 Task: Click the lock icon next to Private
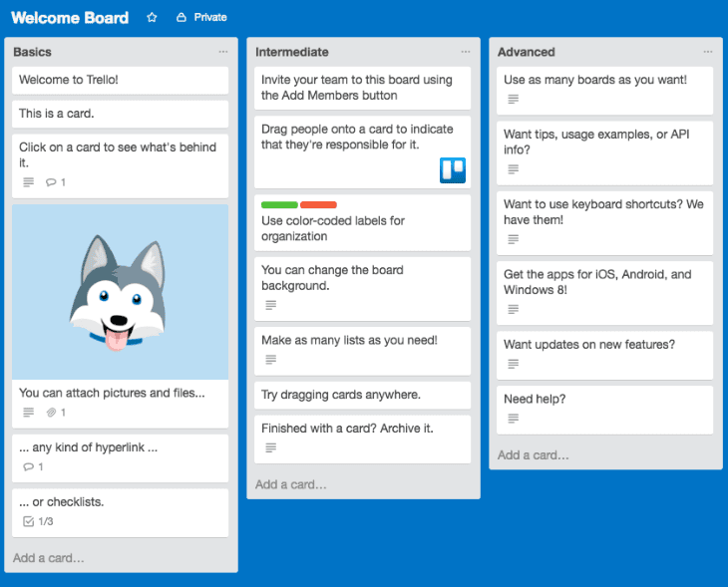pyautogui.click(x=181, y=18)
